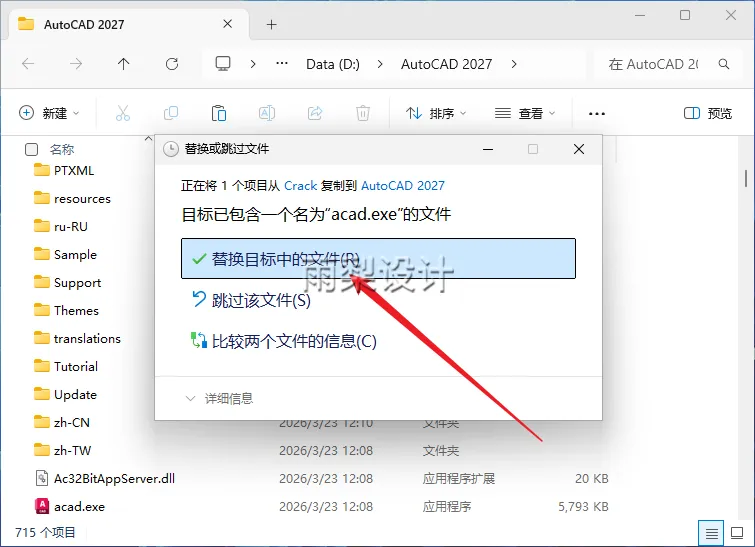Click the Paste clipboard icon
755x547 pixels.
point(219,113)
